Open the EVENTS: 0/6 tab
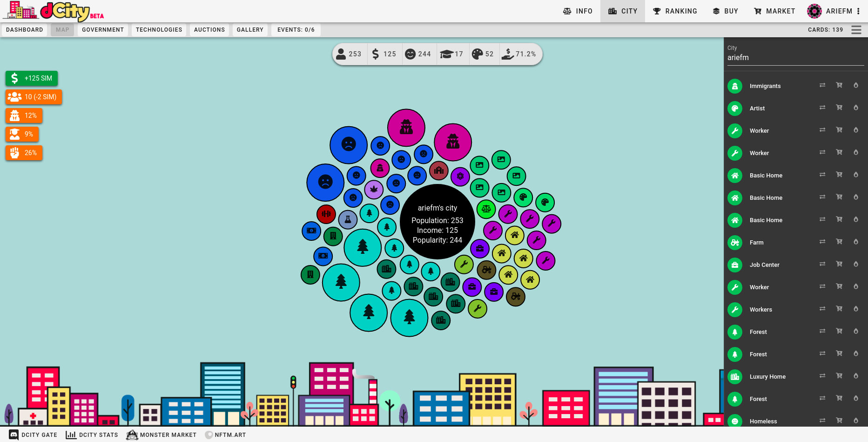The image size is (868, 442). coord(296,30)
